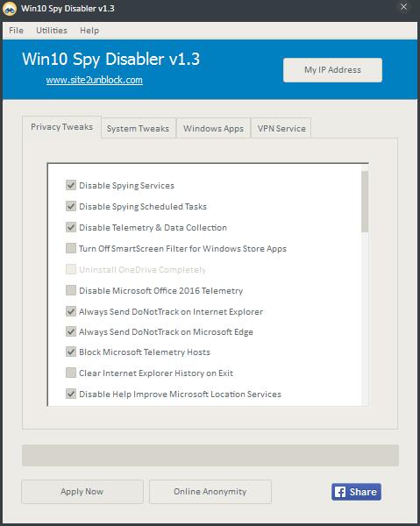Click the binoculars app icon in title bar
Screen dimensions: 420x526
pos(10,9)
